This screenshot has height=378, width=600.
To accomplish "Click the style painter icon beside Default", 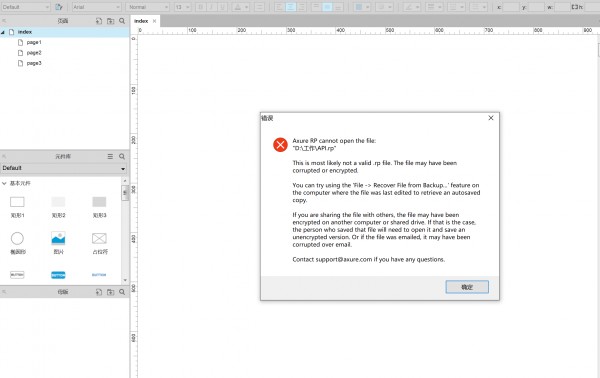I will 59,7.
